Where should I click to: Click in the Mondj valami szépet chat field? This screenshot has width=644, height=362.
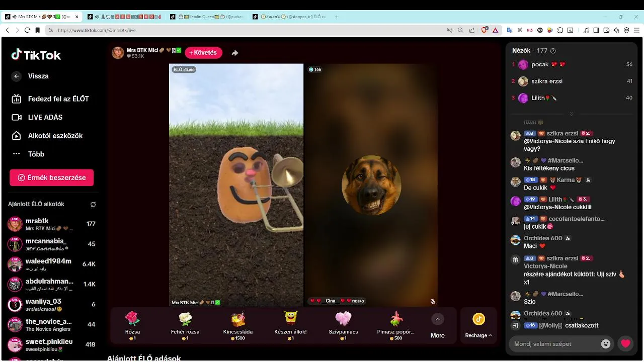[x=553, y=344]
